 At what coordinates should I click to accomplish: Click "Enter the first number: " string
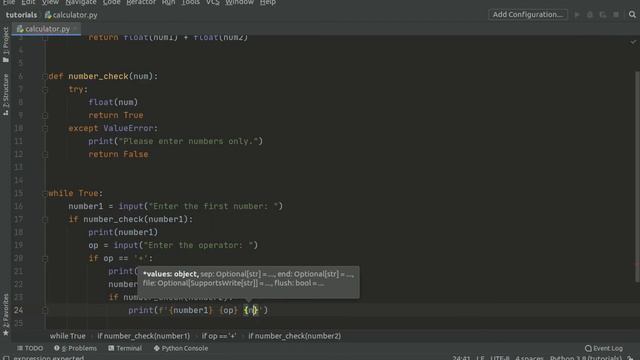click(213, 206)
